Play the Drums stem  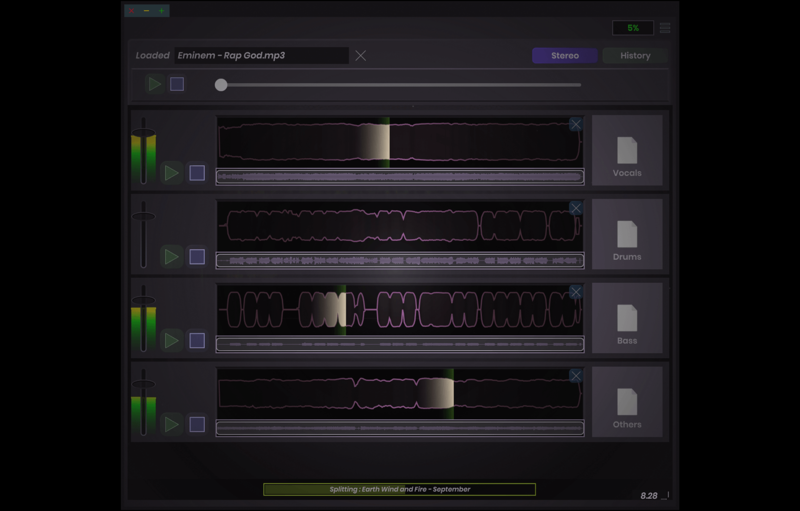(x=171, y=257)
